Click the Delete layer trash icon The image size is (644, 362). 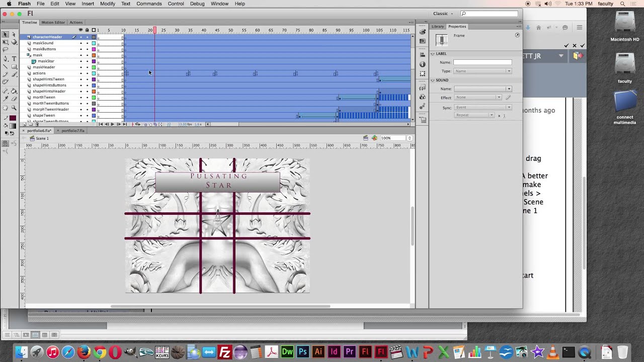pyautogui.click(x=37, y=124)
